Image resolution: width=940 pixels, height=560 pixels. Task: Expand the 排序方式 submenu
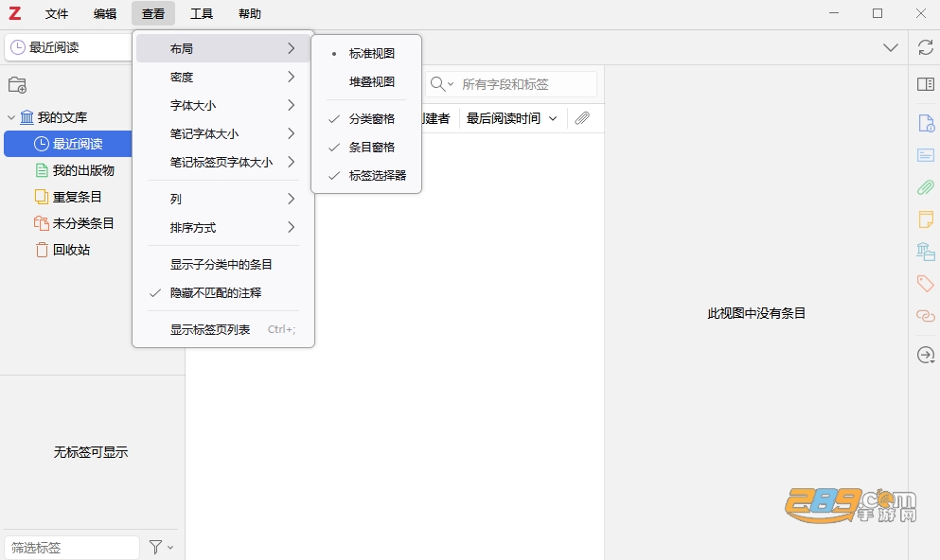[x=223, y=228]
